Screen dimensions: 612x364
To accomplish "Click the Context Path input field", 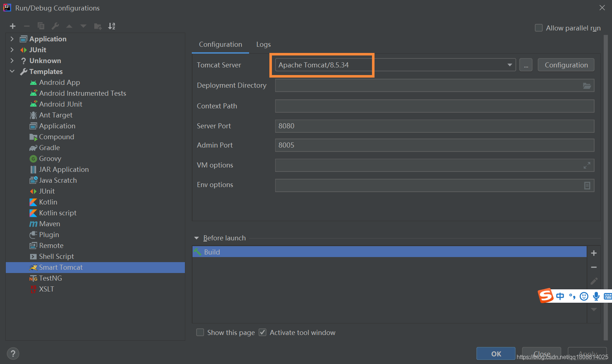I will 434,106.
